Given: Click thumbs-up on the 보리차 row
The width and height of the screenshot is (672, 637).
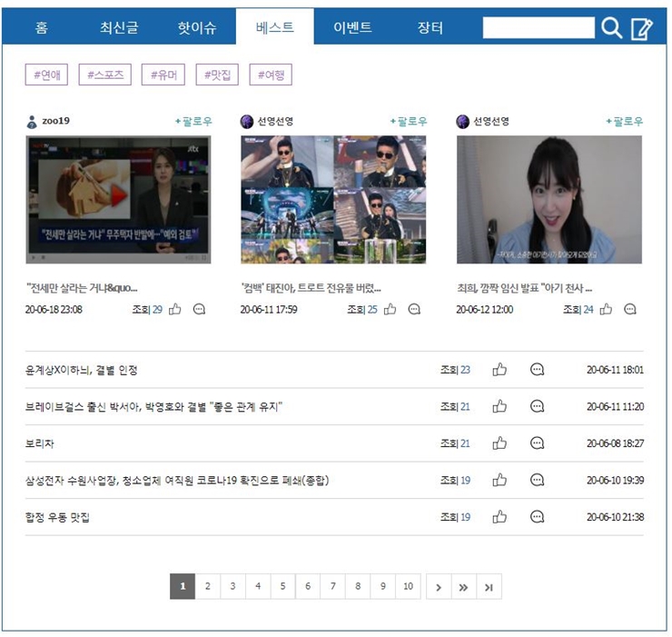Looking at the screenshot, I should coord(499,443).
